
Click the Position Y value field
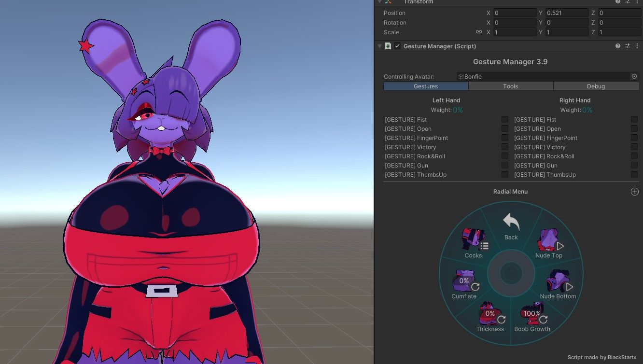567,13
